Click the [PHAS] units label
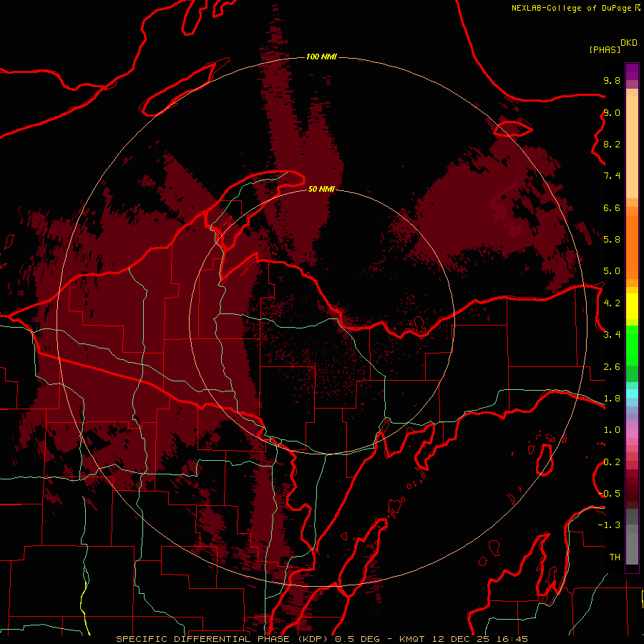Screen dimensions: 644x644 (x=605, y=50)
